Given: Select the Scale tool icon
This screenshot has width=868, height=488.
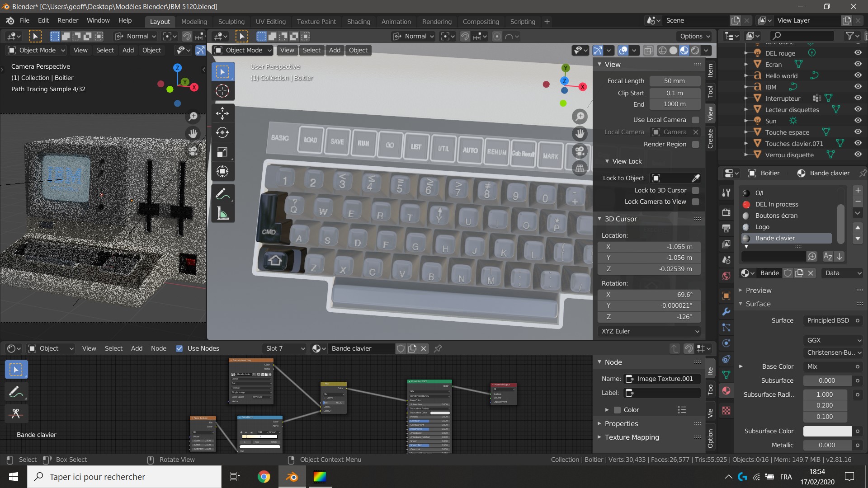Looking at the screenshot, I should tap(222, 152).
